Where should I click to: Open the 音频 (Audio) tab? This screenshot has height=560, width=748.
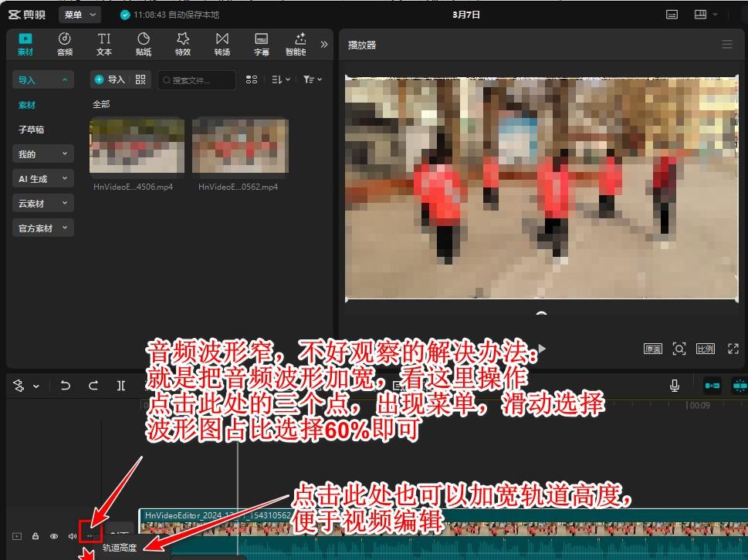[65, 44]
